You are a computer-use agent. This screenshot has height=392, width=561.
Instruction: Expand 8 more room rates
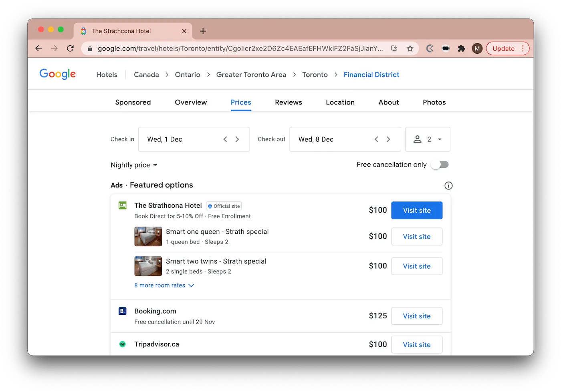tap(164, 285)
